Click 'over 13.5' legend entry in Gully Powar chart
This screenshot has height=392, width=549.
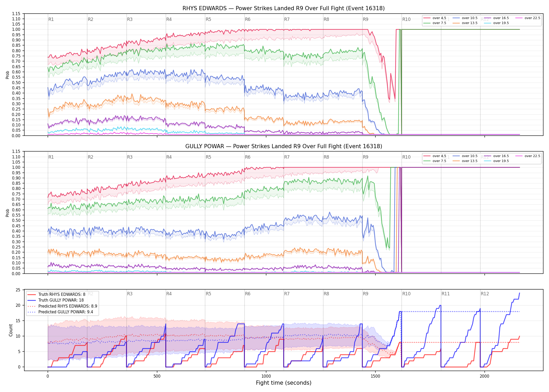pos(465,161)
